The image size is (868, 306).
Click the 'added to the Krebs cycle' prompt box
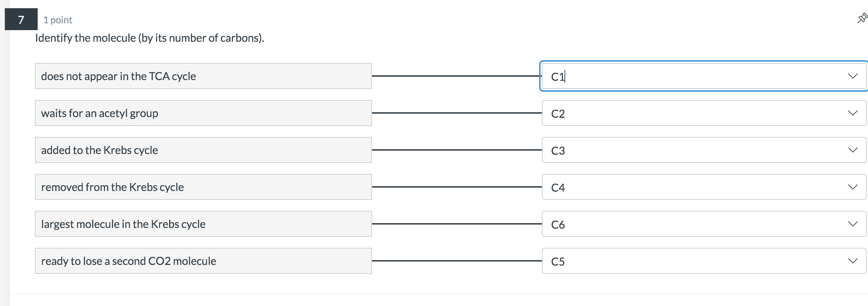pyautogui.click(x=203, y=150)
